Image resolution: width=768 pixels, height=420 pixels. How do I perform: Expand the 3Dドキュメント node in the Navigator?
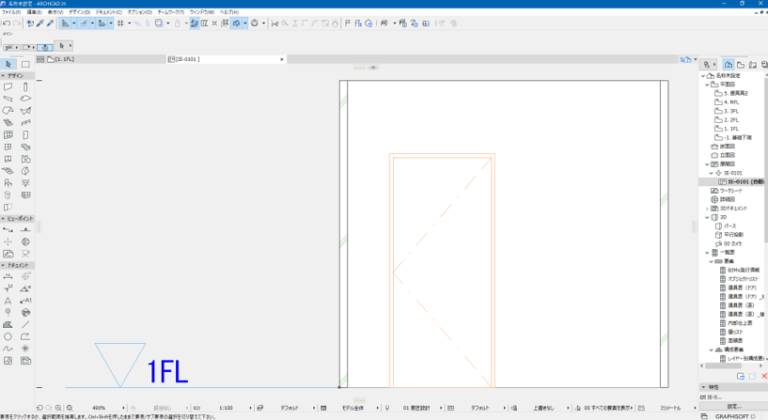[707, 208]
